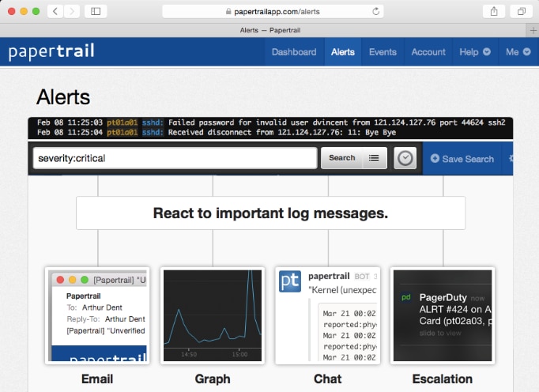Image resolution: width=539 pixels, height=392 pixels.
Task: Click the blue pt chat avatar icon
Action: (x=290, y=281)
